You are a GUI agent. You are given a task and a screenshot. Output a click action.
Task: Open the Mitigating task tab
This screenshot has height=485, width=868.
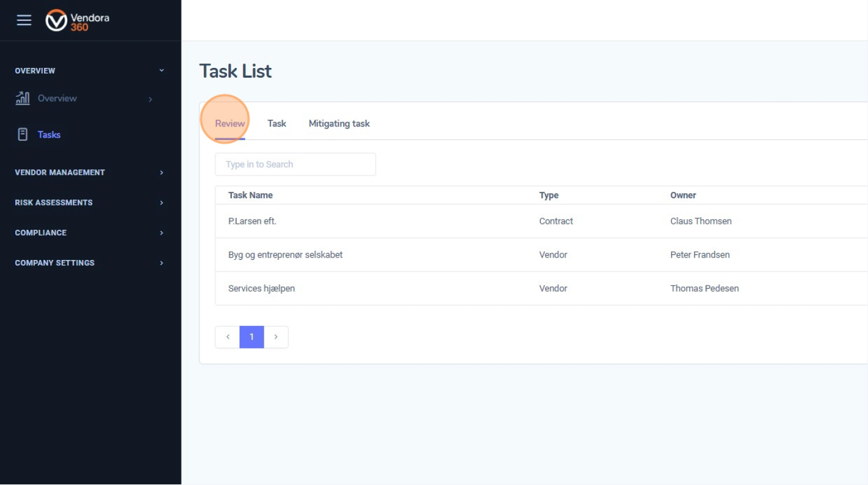click(339, 123)
